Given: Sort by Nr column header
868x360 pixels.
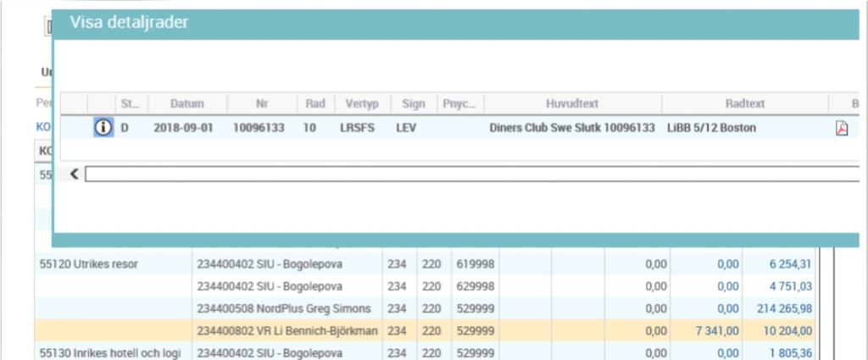Looking at the screenshot, I should pos(262,103).
